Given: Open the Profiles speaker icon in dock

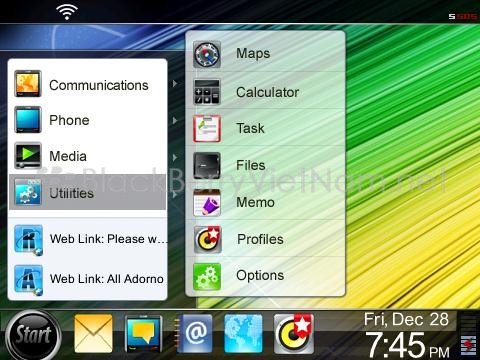Looking at the screenshot, I should 294,333.
